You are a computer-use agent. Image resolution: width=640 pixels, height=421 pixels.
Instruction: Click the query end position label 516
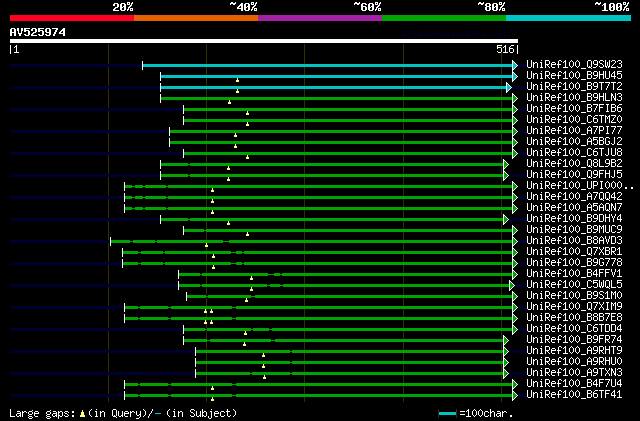click(505, 49)
